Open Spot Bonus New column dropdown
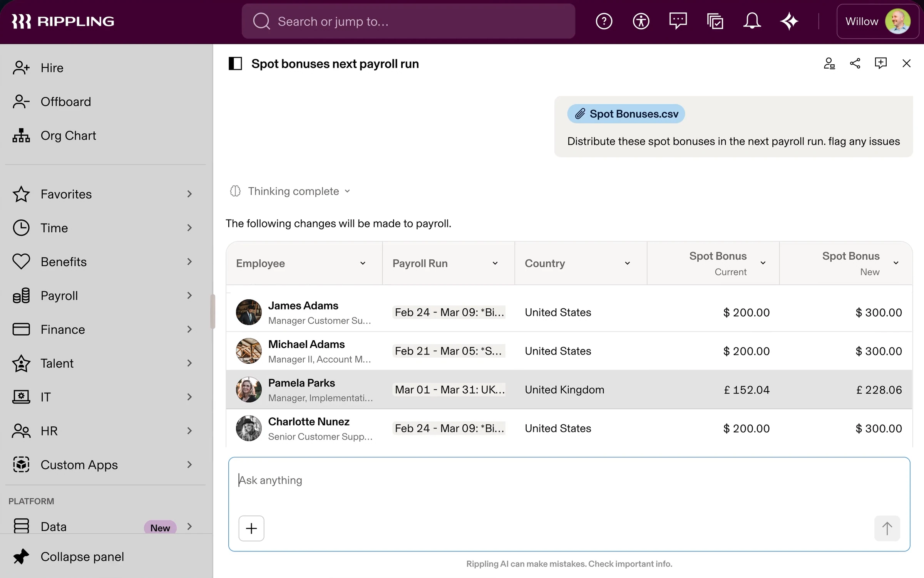 tap(896, 263)
